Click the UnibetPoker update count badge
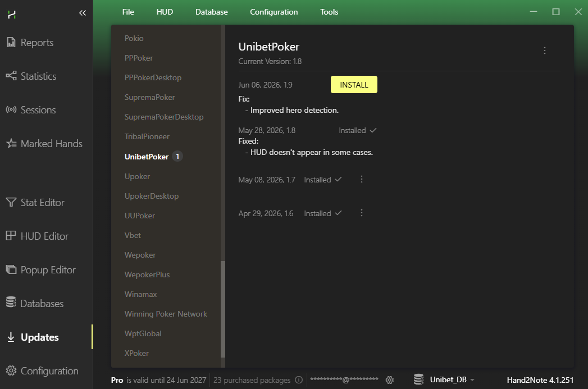The image size is (588, 389). click(177, 156)
